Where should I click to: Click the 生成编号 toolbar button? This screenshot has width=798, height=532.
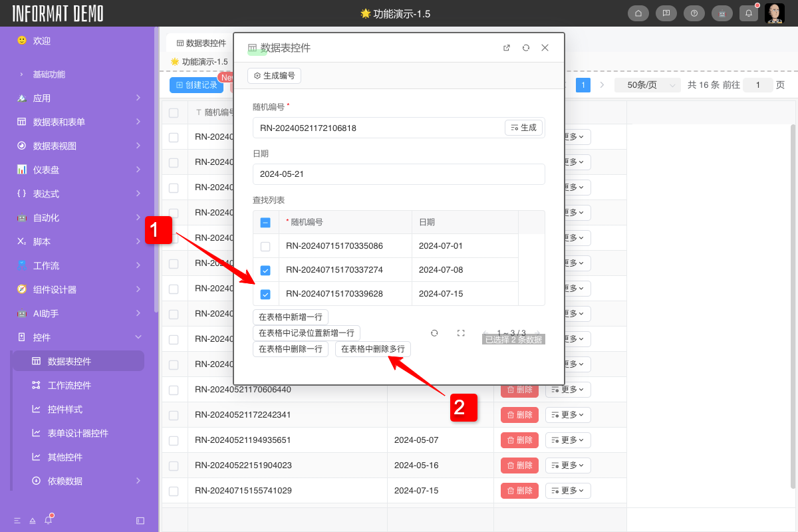[274, 76]
